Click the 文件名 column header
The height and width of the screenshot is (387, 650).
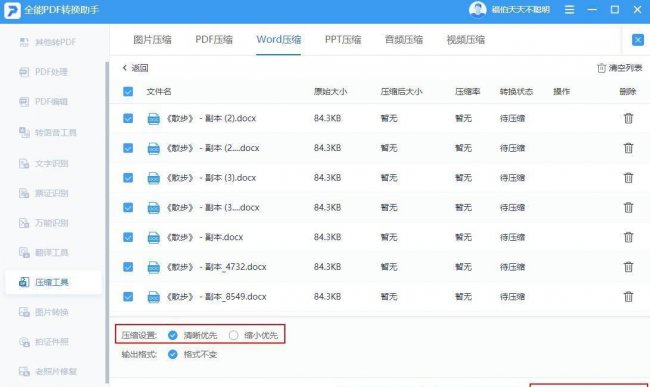tap(159, 92)
